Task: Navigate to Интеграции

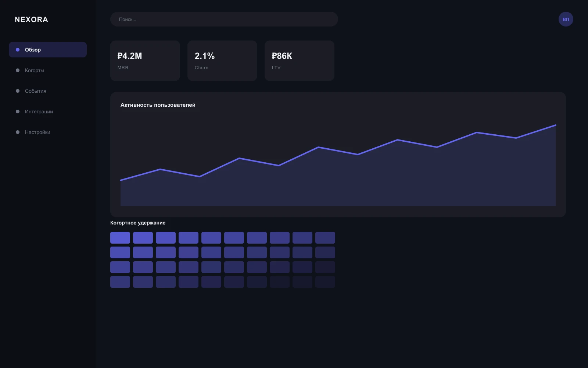Action: tap(48, 112)
